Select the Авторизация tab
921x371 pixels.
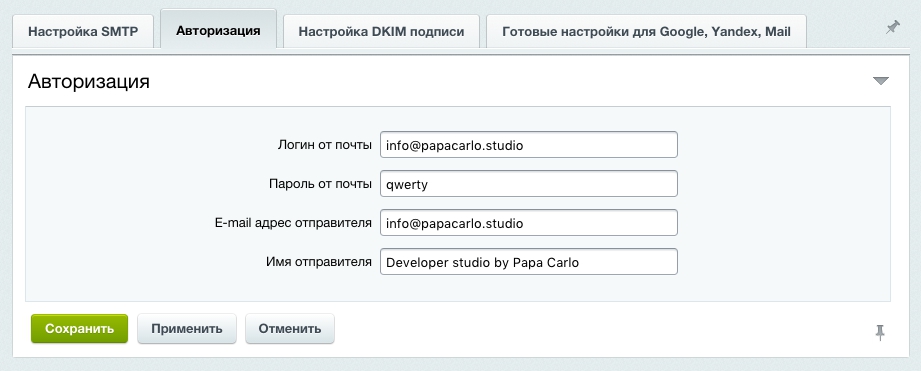[218, 30]
